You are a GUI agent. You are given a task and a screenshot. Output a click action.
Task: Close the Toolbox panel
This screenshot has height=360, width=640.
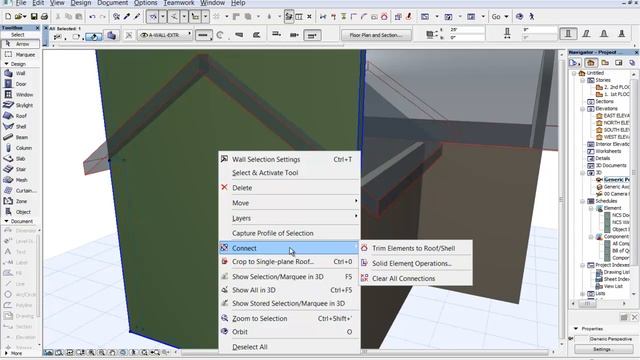(38, 28)
